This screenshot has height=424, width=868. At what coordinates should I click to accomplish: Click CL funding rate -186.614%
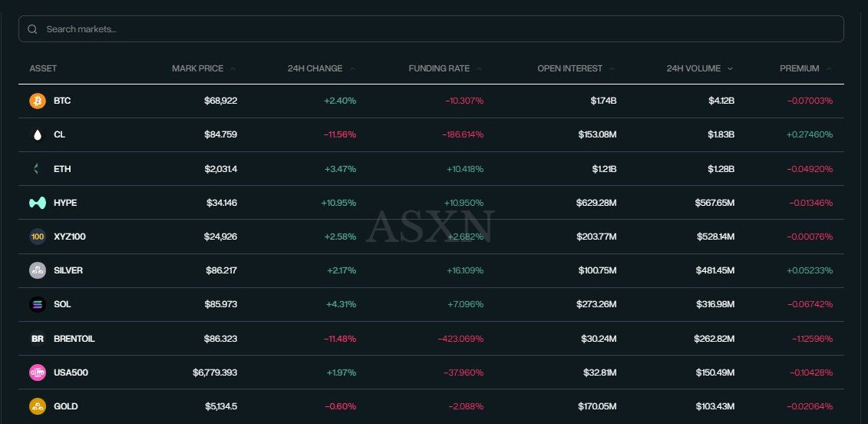click(463, 134)
